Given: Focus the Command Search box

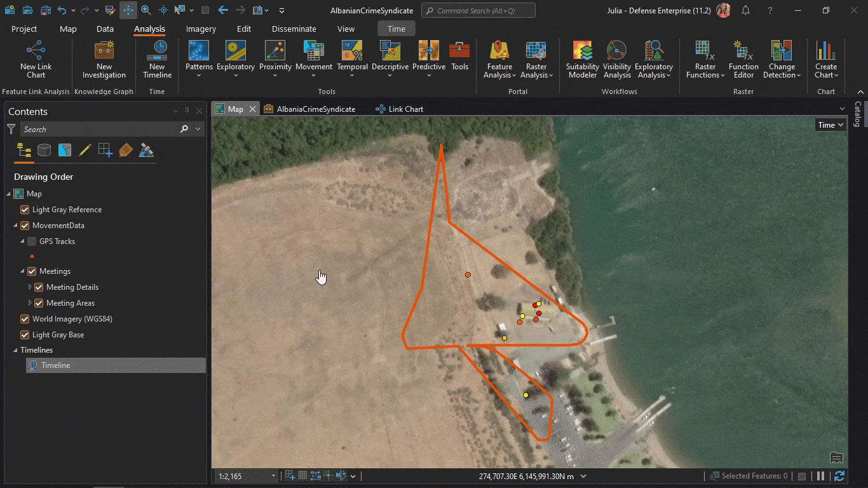Looking at the screenshot, I should coord(478,11).
